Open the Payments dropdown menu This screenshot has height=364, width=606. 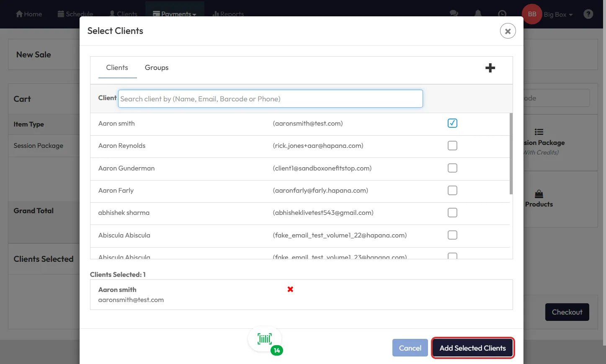(x=175, y=14)
